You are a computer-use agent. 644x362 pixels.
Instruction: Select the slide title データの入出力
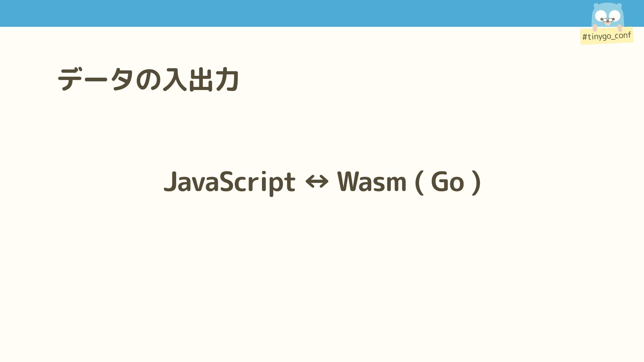tap(148, 79)
